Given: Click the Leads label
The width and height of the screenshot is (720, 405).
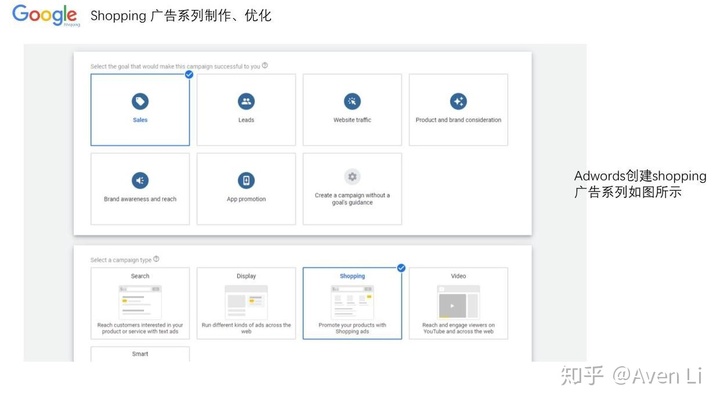Looking at the screenshot, I should pos(246,120).
